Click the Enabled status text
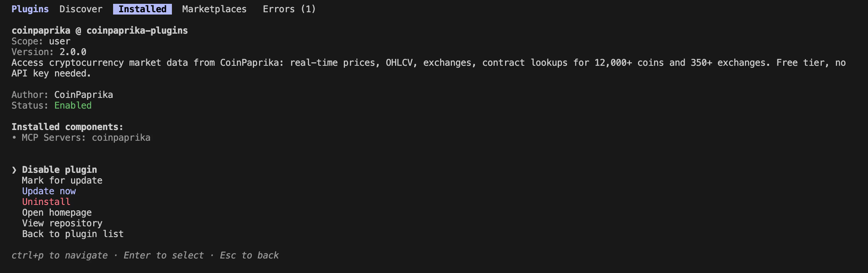The image size is (868, 273). pyautogui.click(x=73, y=105)
